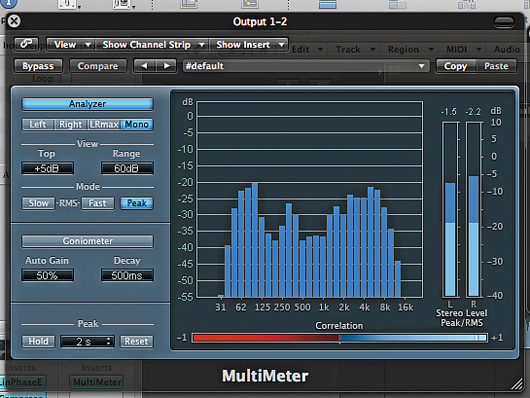530x398 pixels.
Task: Click the MultiMeter insert slot in mixer
Action: [x=97, y=382]
